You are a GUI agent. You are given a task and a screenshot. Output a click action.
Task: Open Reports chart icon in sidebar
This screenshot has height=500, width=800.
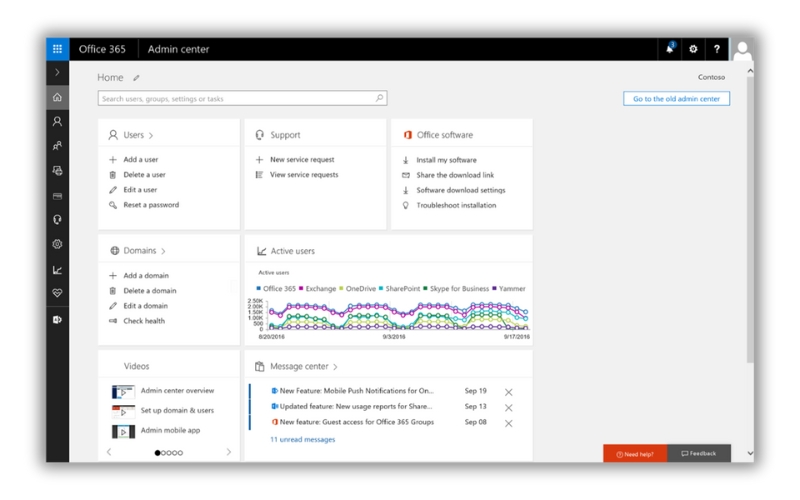coord(57,270)
